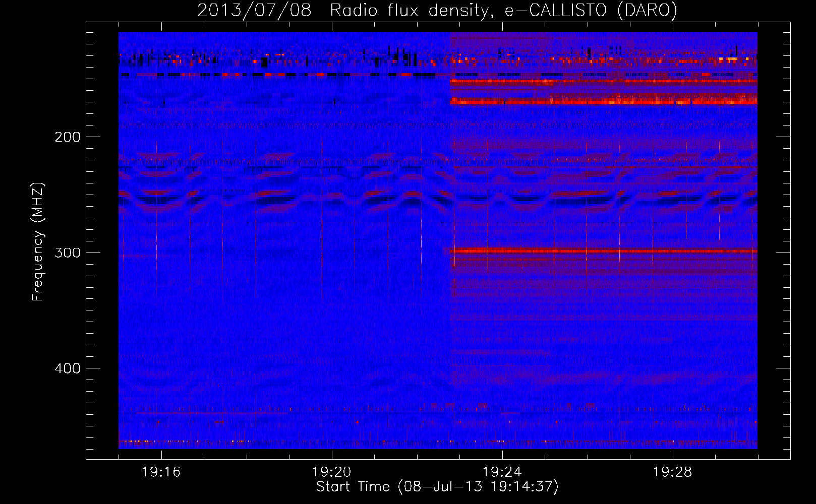This screenshot has width=816, height=504.
Task: Click the 19:24 time tick label
Action: 502,472
